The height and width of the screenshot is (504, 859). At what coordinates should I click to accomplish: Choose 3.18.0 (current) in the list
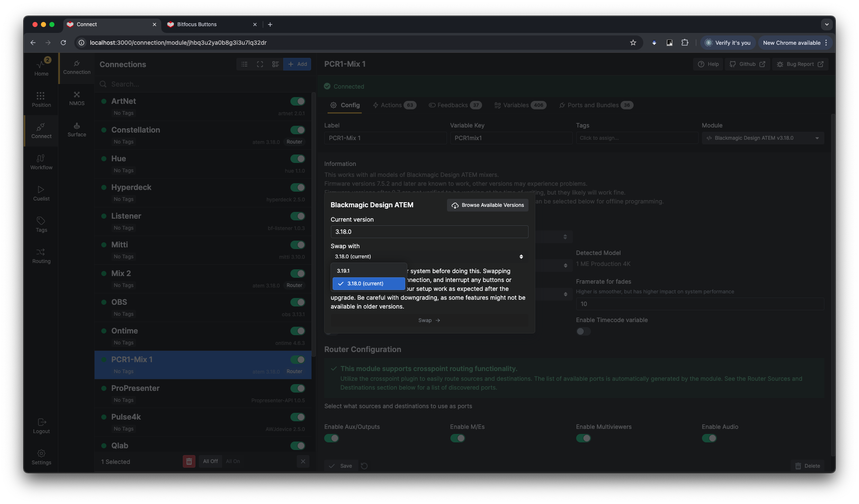click(x=369, y=284)
